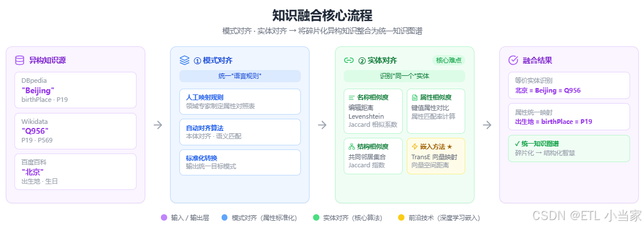
Task: Click the text 输出统一目标模式
Action: coord(211,167)
